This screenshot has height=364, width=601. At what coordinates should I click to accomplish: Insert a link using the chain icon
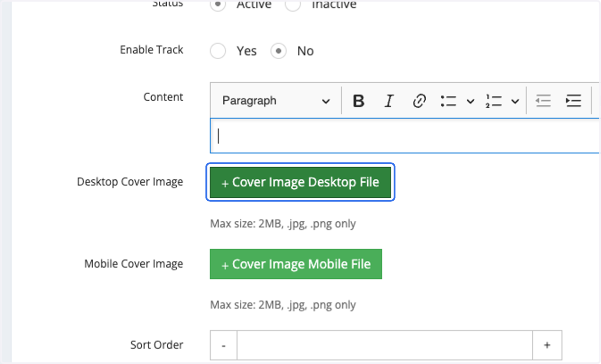click(x=419, y=101)
